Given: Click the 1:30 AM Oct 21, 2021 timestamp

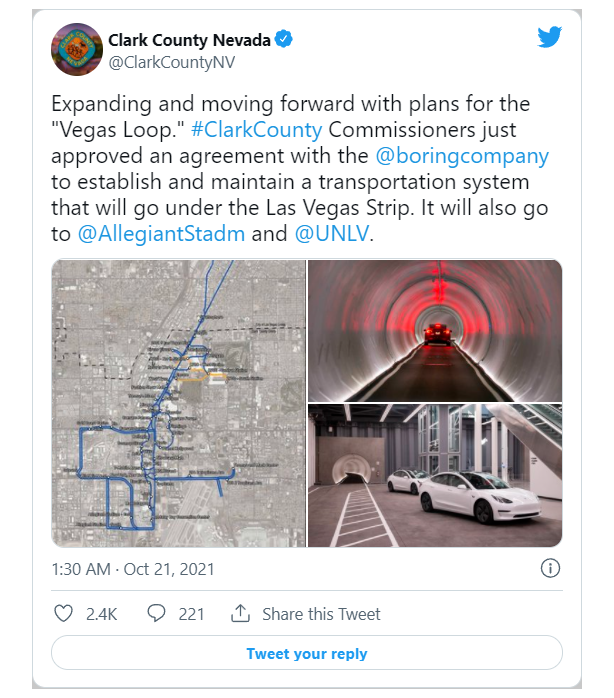Looking at the screenshot, I should coord(133,569).
